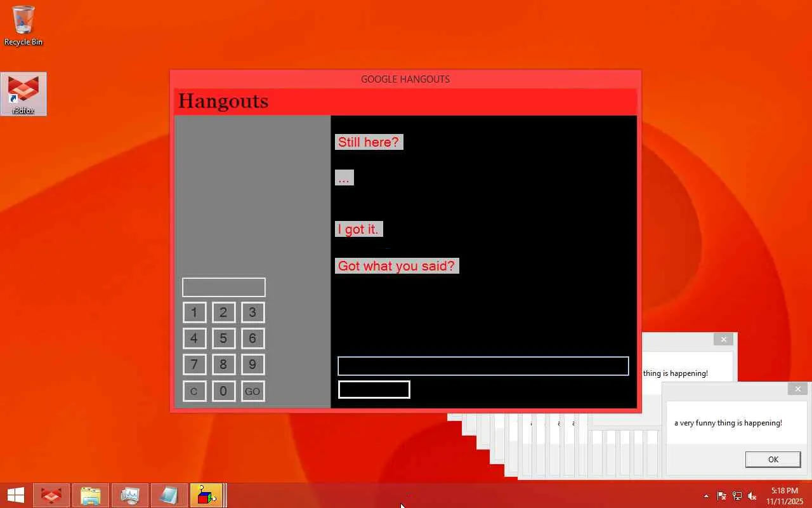Click the tilted blue notepad taskbar icon
This screenshot has width=812, height=508.
[169, 495]
